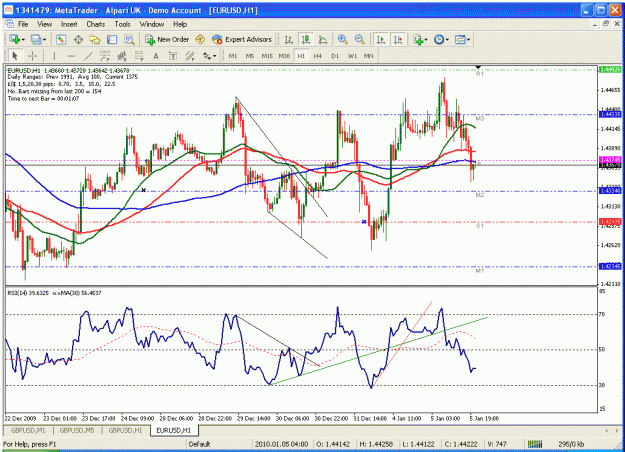Image resolution: width=625 pixels, height=452 pixels.
Task: Select the text label 'T' tool
Action: pyautogui.click(x=173, y=56)
